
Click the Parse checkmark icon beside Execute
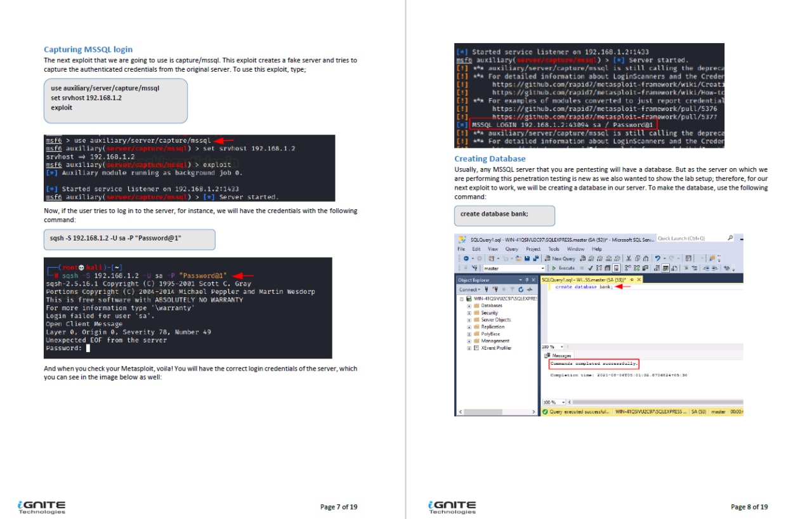590,268
